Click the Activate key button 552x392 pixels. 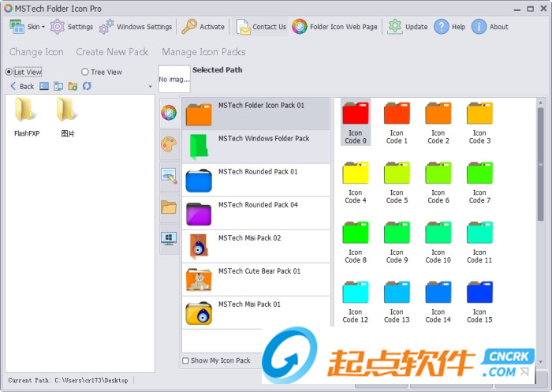(x=203, y=27)
